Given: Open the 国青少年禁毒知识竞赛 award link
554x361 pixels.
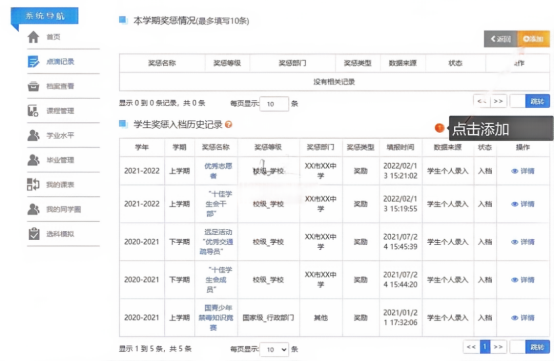Looking at the screenshot, I should (216, 317).
